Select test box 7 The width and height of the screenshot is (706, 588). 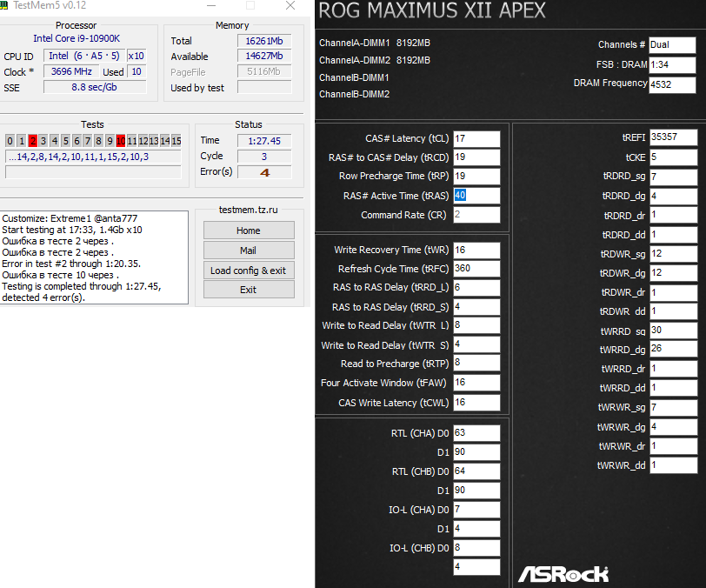click(x=87, y=141)
